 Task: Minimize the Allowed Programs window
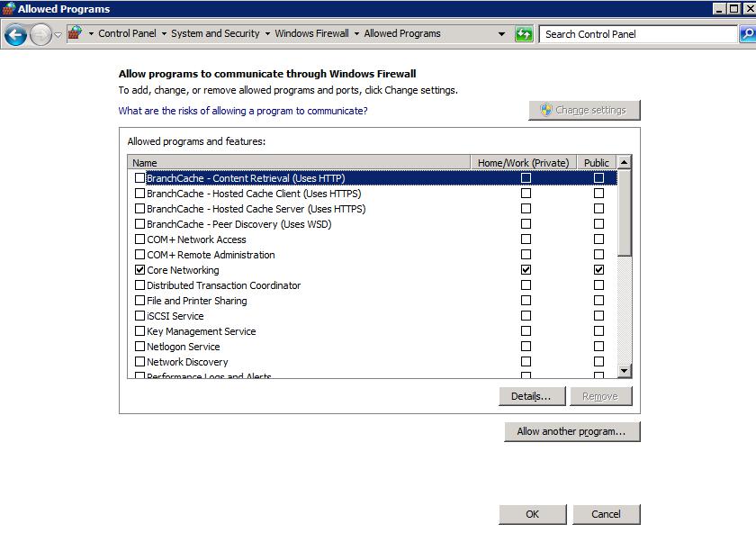pos(719,9)
